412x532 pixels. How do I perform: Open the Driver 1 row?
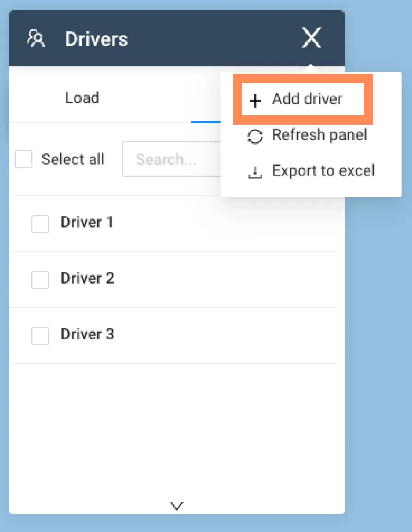[x=173, y=223]
